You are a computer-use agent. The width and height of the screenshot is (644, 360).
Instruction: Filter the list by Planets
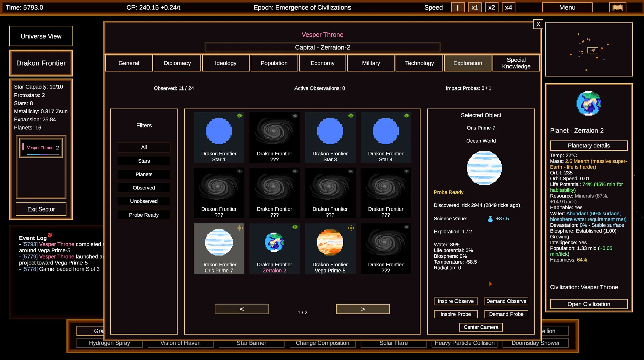pos(144,174)
